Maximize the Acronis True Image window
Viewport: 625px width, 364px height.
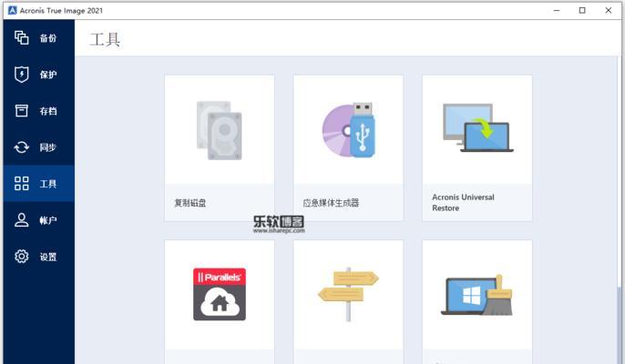(582, 10)
